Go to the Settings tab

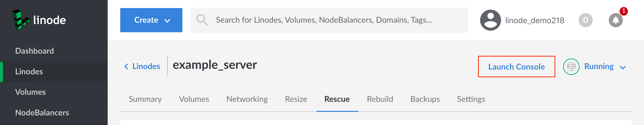pyautogui.click(x=471, y=99)
